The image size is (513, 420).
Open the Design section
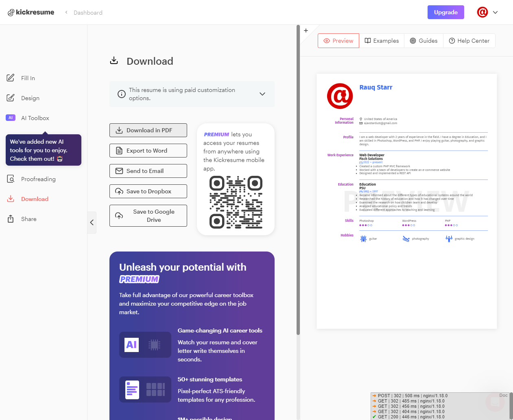point(30,98)
